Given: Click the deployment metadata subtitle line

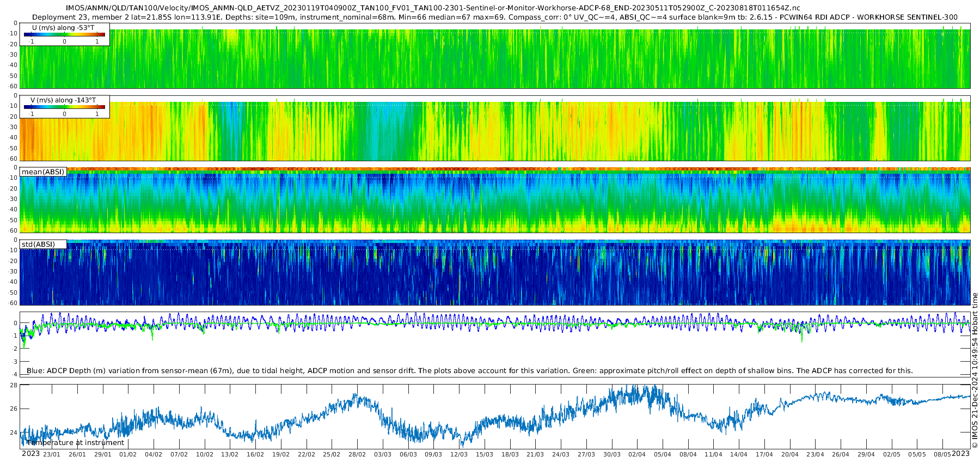Looking at the screenshot, I should pyautogui.click(x=494, y=17).
